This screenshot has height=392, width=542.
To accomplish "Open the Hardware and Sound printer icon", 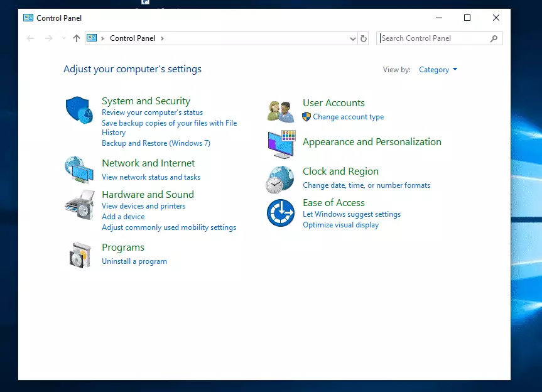I will click(x=80, y=205).
